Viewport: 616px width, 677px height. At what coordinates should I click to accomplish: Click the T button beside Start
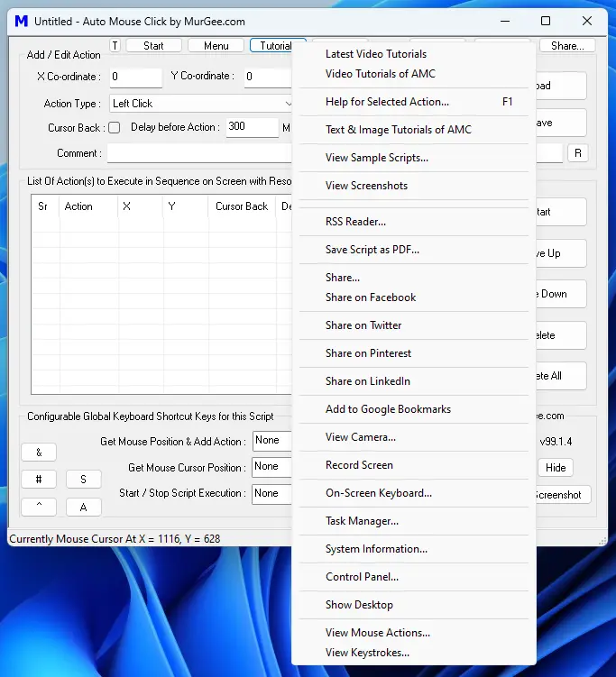coord(115,46)
